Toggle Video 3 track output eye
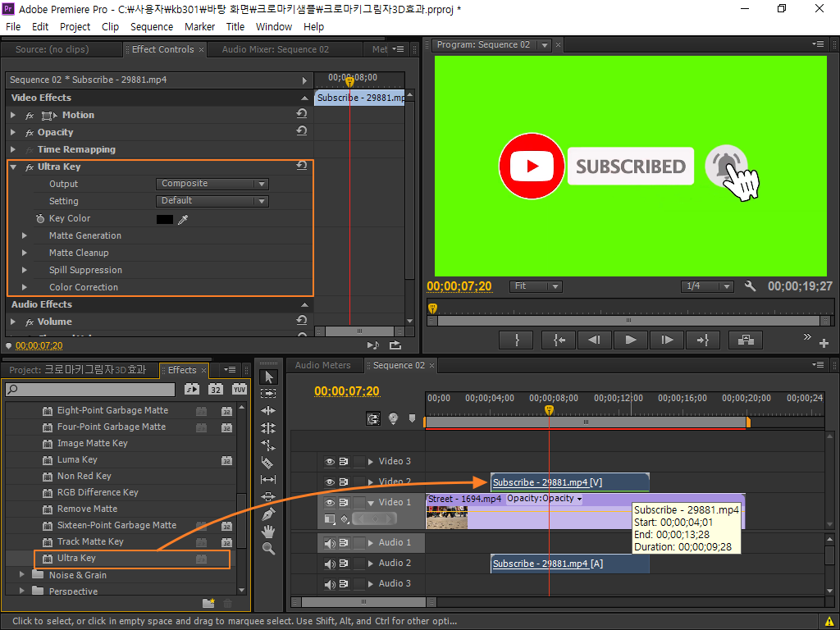The image size is (840, 630). [330, 461]
